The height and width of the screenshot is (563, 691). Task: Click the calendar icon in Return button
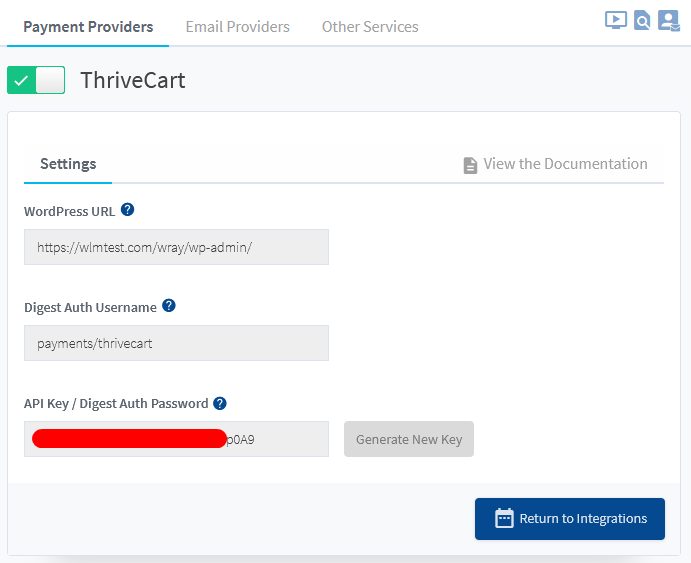504,518
